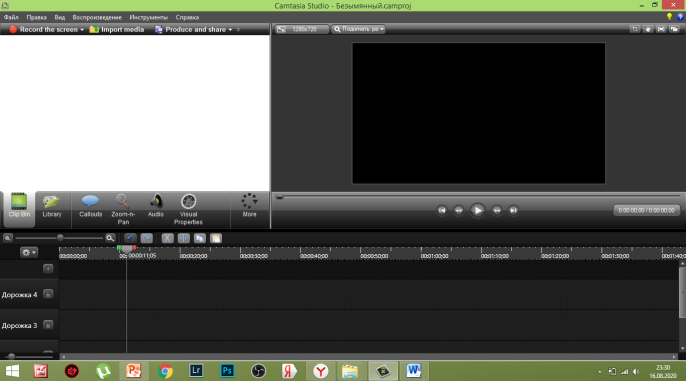Open Visual Properties panel
This screenshot has width=686, height=381.
(188, 210)
